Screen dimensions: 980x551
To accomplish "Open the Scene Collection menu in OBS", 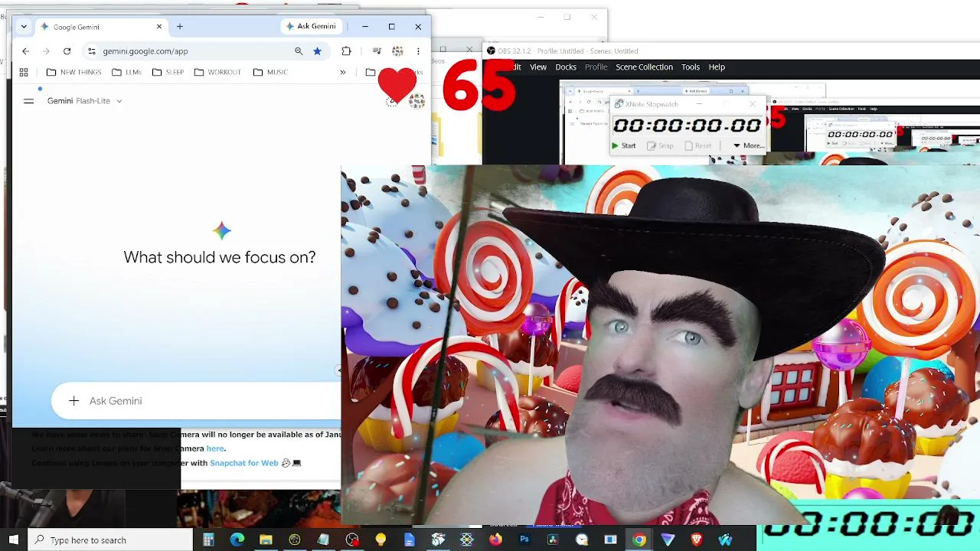I will click(644, 67).
